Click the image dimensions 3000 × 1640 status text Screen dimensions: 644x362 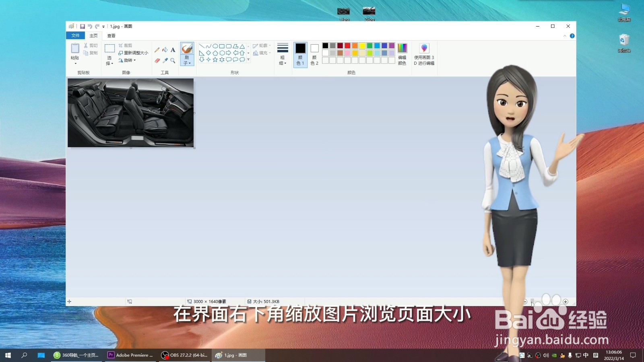pyautogui.click(x=209, y=302)
